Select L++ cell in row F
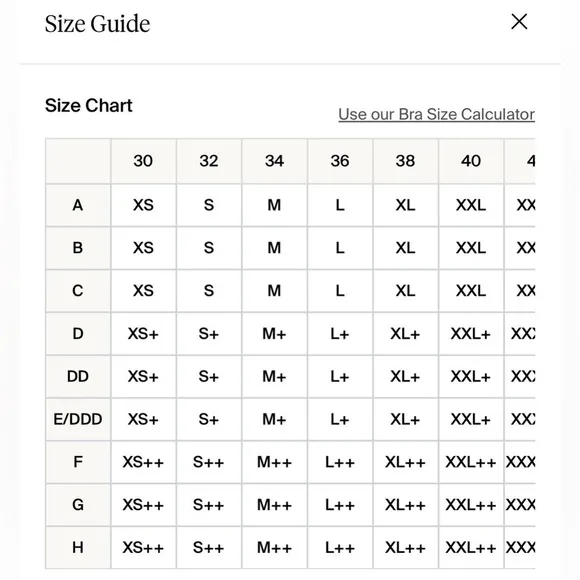580x580 pixels. 340,462
